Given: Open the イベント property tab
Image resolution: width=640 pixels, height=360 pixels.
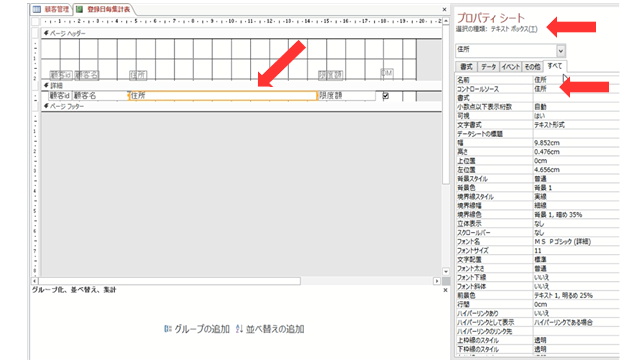Looking at the screenshot, I should (511, 67).
